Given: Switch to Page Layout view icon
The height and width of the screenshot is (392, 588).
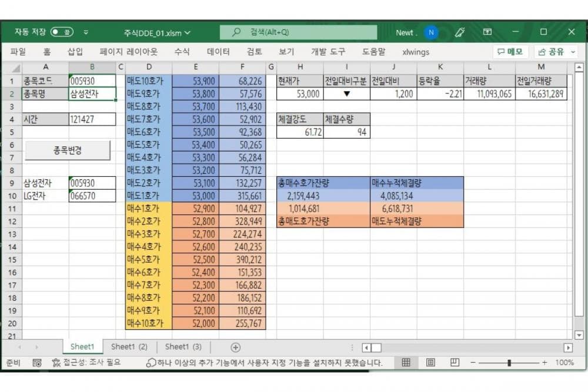Looking at the screenshot, I should coord(430,363).
